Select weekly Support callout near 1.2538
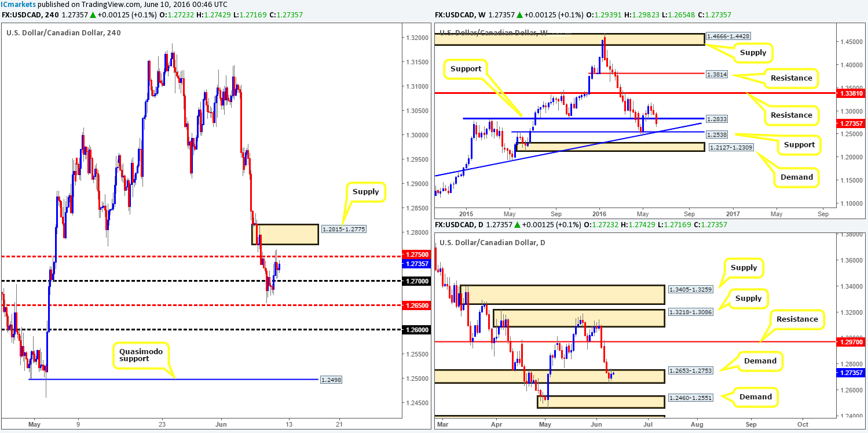The width and height of the screenshot is (868, 433). point(800,145)
